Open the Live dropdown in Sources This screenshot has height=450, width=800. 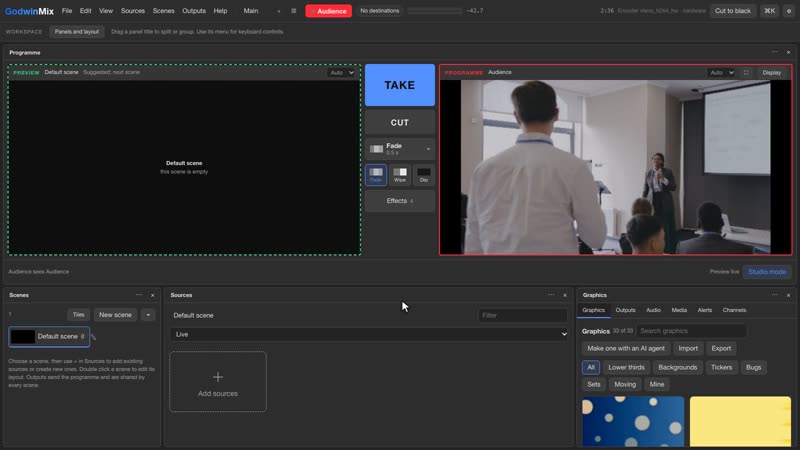tap(369, 334)
